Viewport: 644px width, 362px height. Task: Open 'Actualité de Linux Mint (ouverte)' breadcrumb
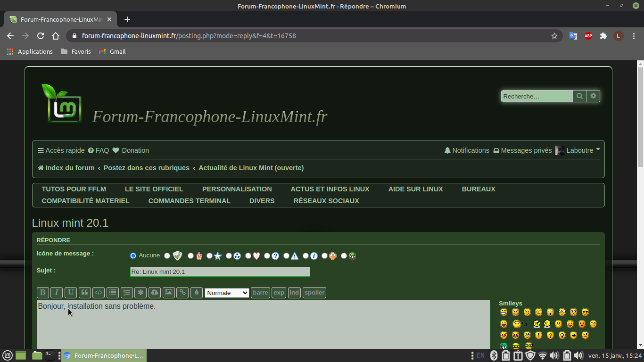point(251,168)
